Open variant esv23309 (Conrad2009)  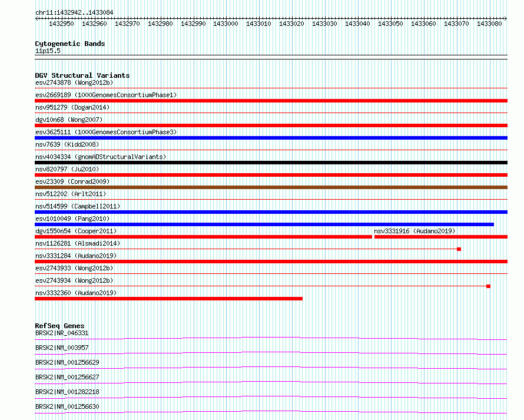tap(72, 181)
